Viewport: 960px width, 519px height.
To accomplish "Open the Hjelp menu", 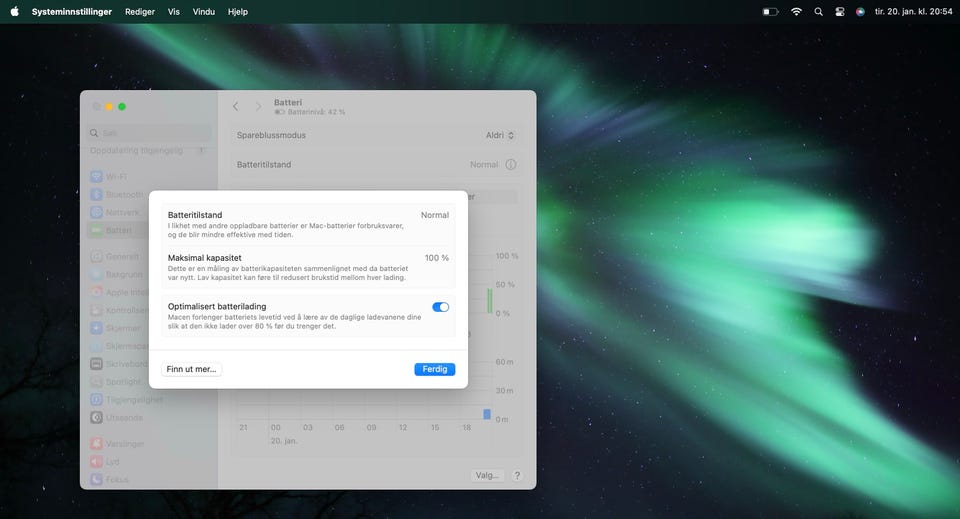I will coord(238,12).
